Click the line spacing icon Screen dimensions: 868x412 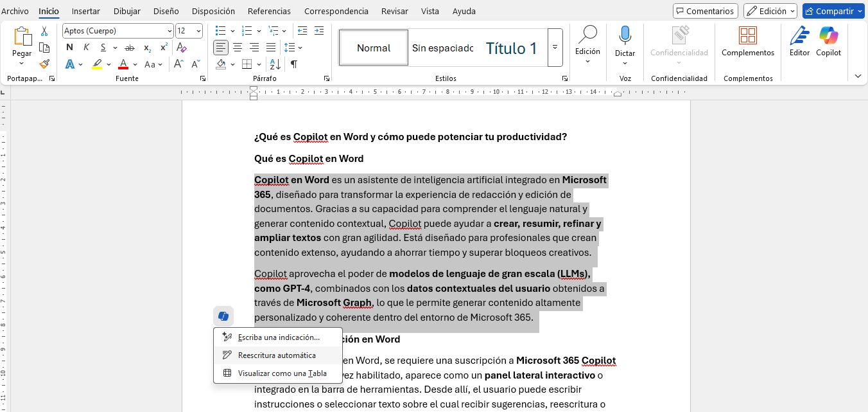[290, 48]
